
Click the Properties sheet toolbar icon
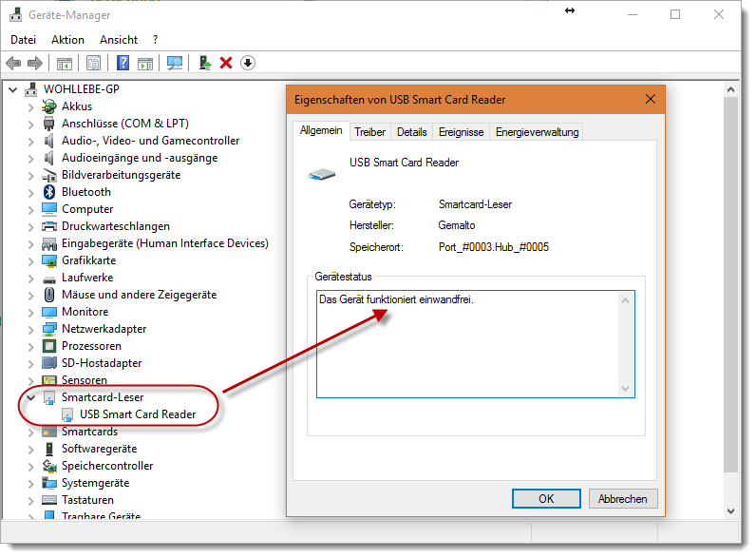click(94, 63)
